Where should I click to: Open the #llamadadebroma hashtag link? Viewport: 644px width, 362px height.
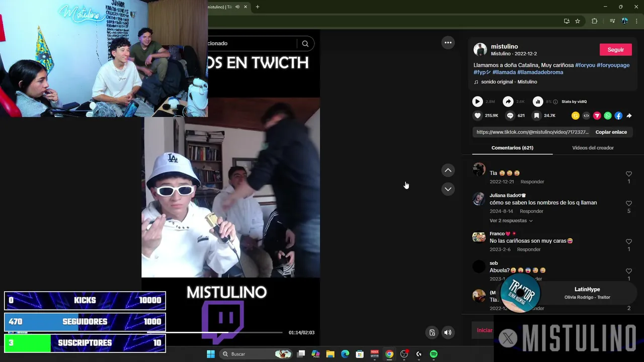point(540,72)
